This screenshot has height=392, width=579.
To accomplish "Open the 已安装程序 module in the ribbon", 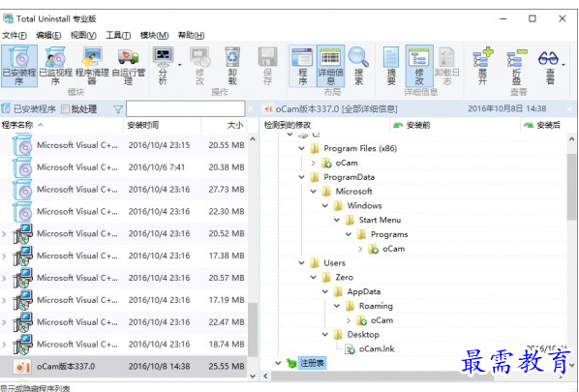I will pyautogui.click(x=19, y=66).
